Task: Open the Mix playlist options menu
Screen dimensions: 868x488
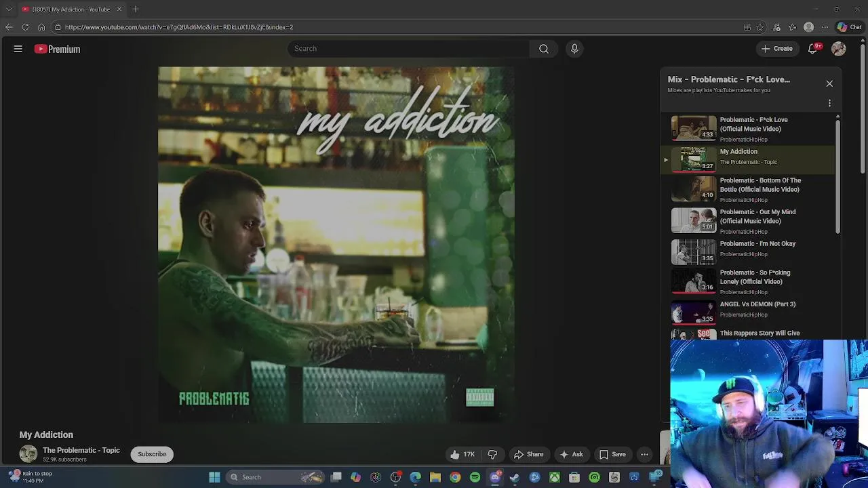Action: click(x=829, y=103)
